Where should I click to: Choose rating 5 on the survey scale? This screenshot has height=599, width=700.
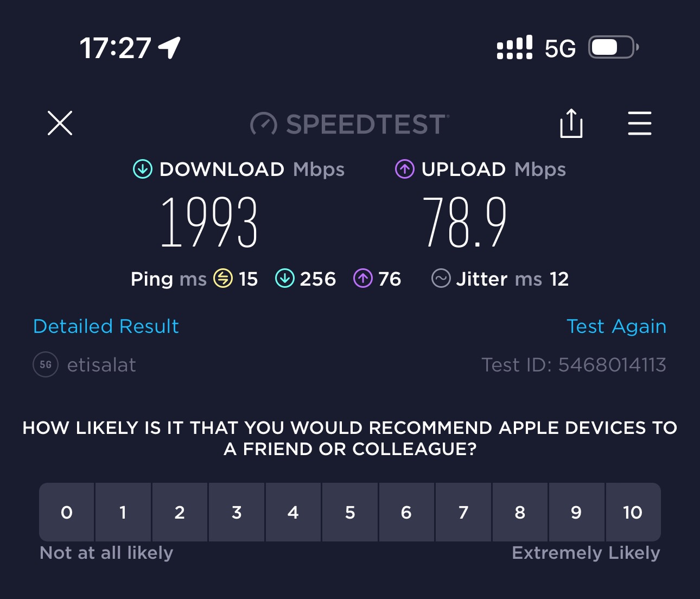[x=349, y=512]
